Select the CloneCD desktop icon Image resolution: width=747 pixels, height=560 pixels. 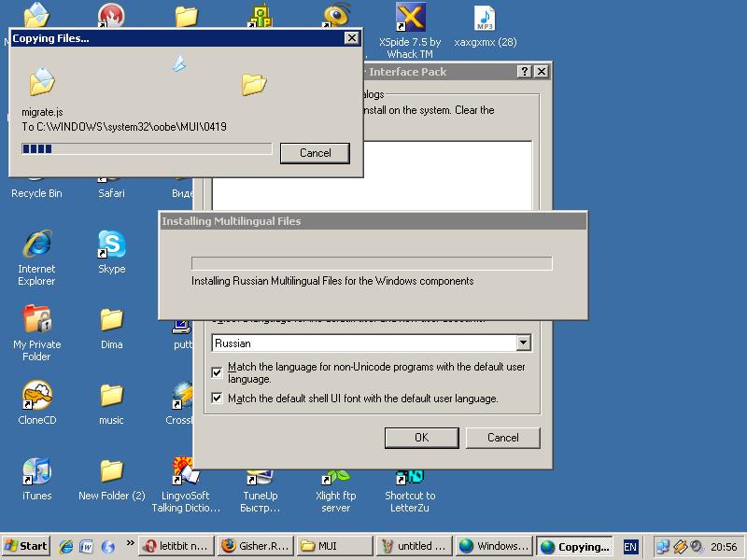[36, 397]
